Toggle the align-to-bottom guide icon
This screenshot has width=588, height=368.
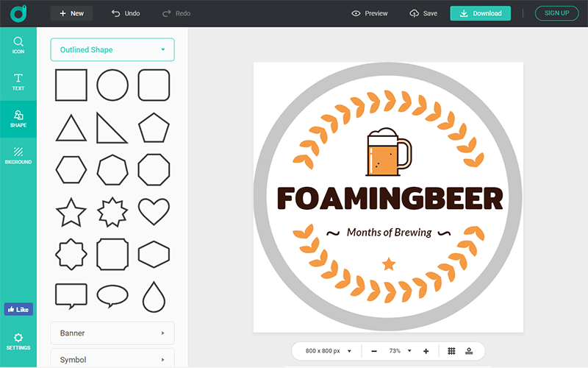469,351
